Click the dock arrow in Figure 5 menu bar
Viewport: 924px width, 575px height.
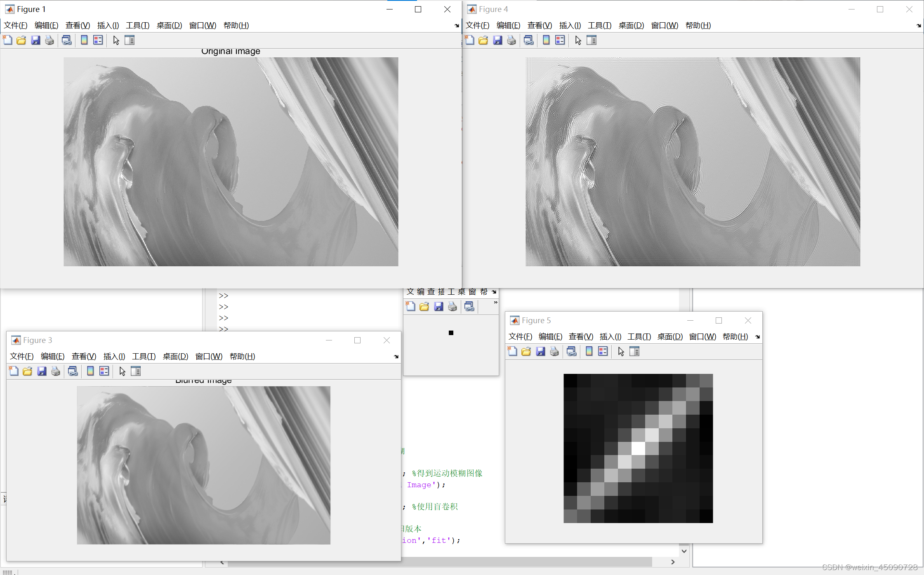(757, 337)
